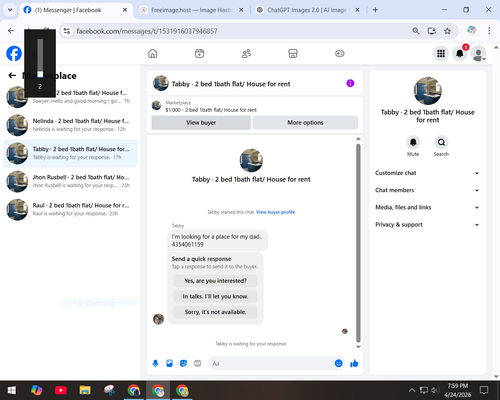The image size is (500, 400).
Task: Click More options button
Action: 305,123
